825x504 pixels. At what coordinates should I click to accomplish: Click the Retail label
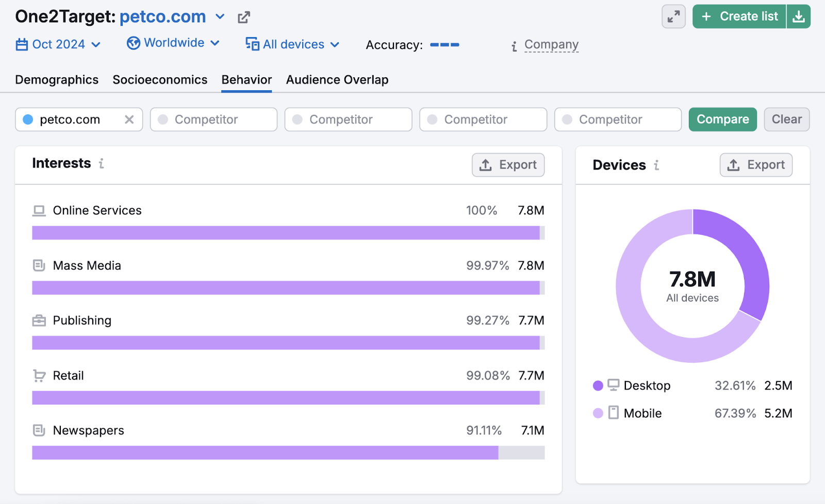click(68, 376)
